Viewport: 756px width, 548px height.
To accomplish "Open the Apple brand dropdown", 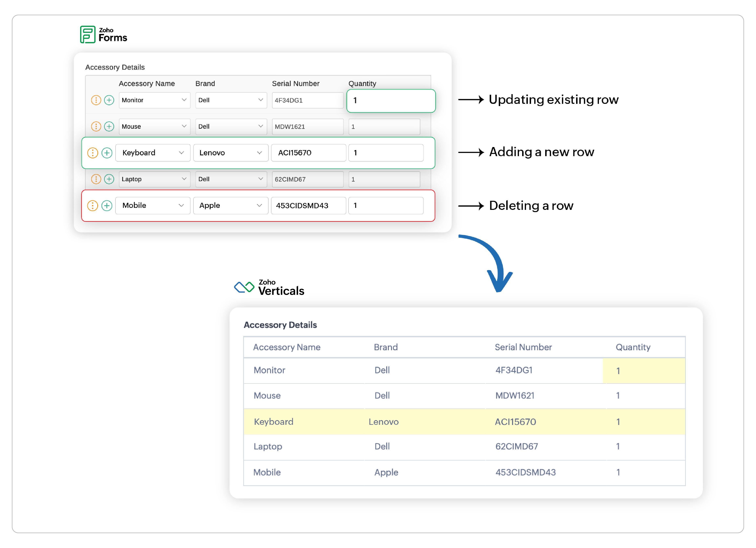I will pyautogui.click(x=231, y=206).
